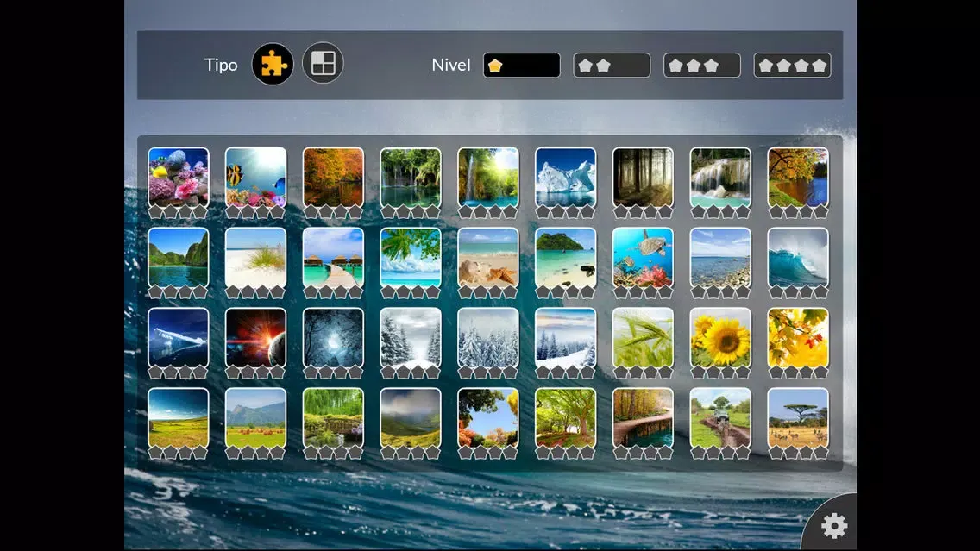The width and height of the screenshot is (980, 551).
Task: Select the jigsaw puzzle piece type
Action: pos(273,64)
